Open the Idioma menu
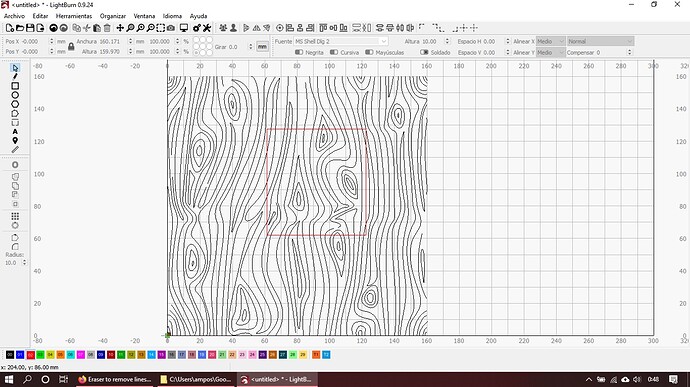Image resolution: width=690 pixels, height=387 pixels. click(172, 16)
